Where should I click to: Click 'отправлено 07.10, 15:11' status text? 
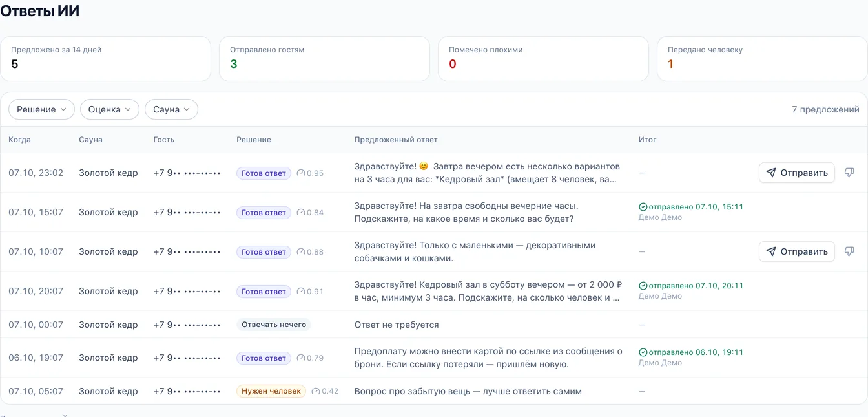click(x=696, y=207)
